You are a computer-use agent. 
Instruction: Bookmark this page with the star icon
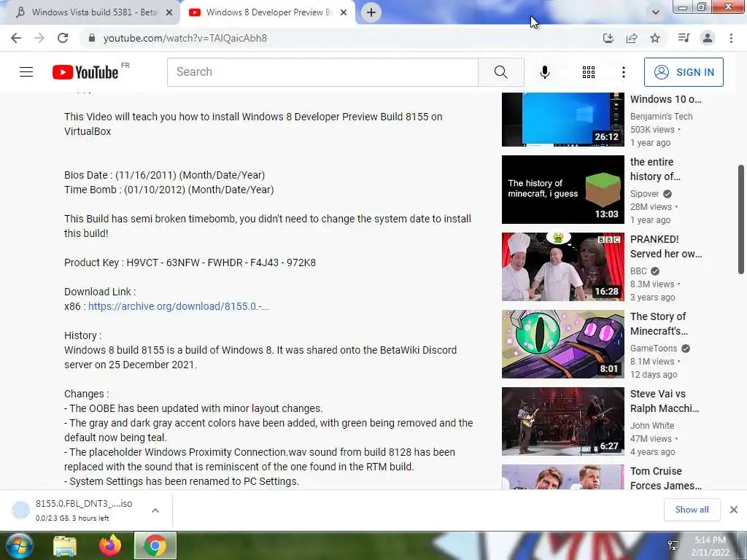click(655, 38)
